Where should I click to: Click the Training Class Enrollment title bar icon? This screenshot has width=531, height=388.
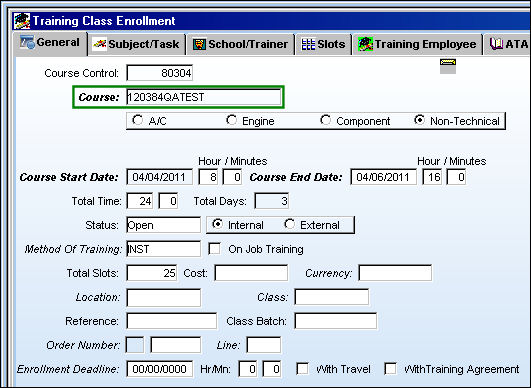click(22, 21)
